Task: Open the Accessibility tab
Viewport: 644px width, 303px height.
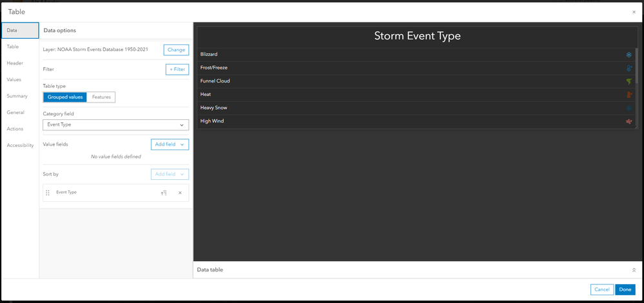Action: [x=20, y=145]
